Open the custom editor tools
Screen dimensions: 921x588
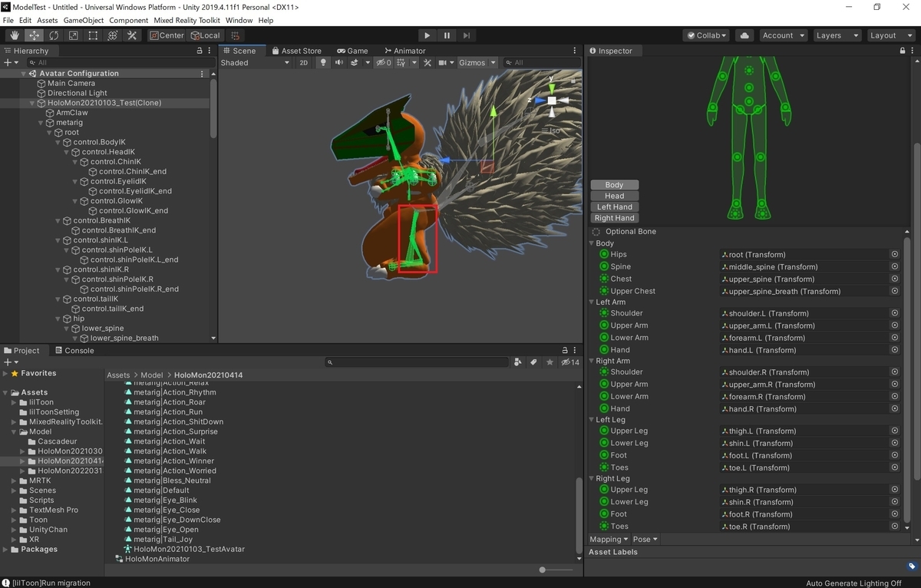tap(132, 35)
